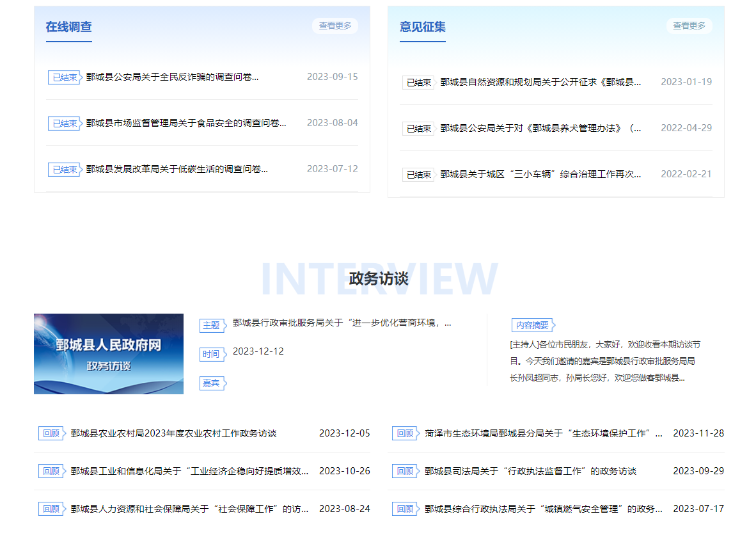Click date 2023-09-15 in survey list
The width and height of the screenshot is (756, 537).
pyautogui.click(x=332, y=77)
